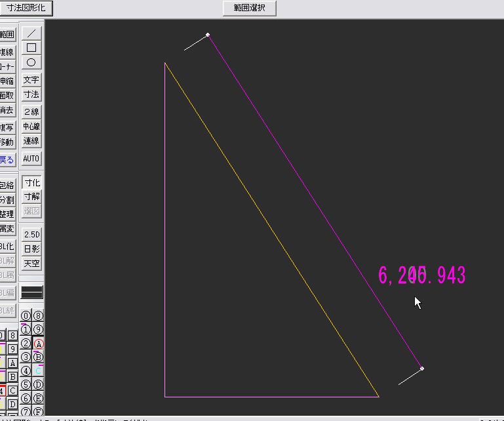Toggle square layer group A
The width and height of the screenshot is (504, 421).
[x=12, y=363]
